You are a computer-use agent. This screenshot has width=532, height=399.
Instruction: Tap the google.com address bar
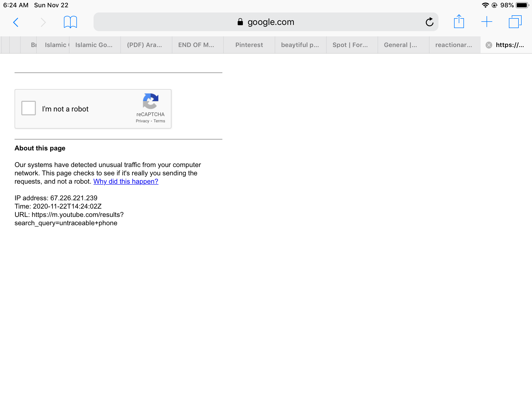click(266, 22)
